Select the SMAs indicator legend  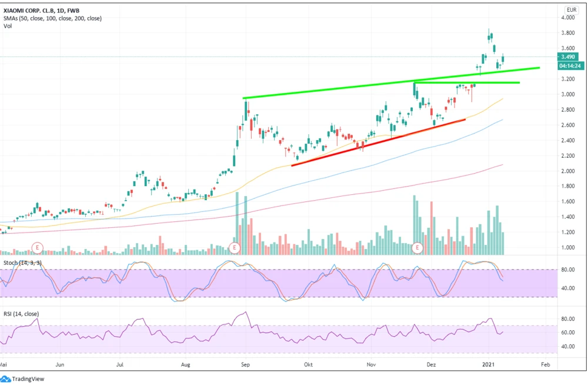(x=52, y=18)
